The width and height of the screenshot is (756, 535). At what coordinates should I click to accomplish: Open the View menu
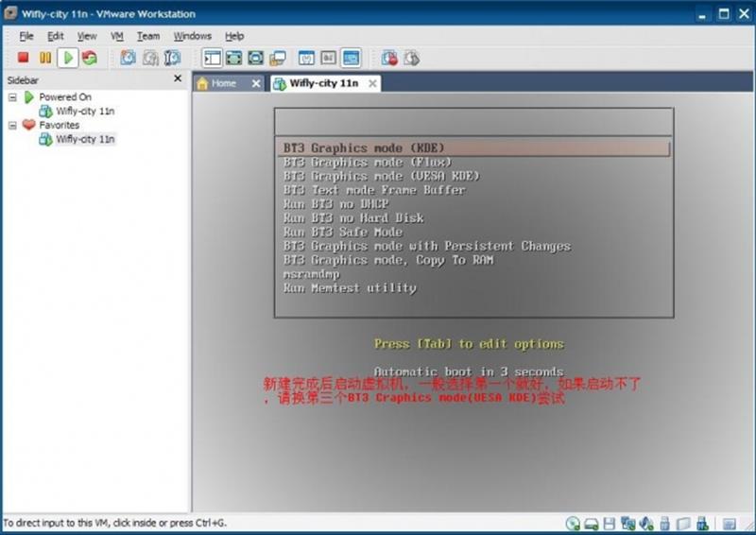(x=87, y=36)
